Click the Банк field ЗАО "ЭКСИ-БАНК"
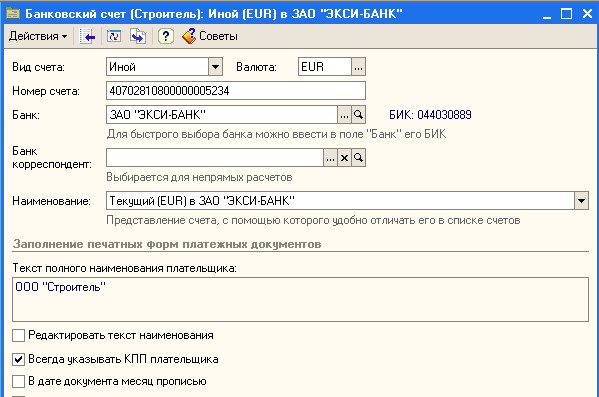The height and width of the screenshot is (397, 599). click(222, 115)
